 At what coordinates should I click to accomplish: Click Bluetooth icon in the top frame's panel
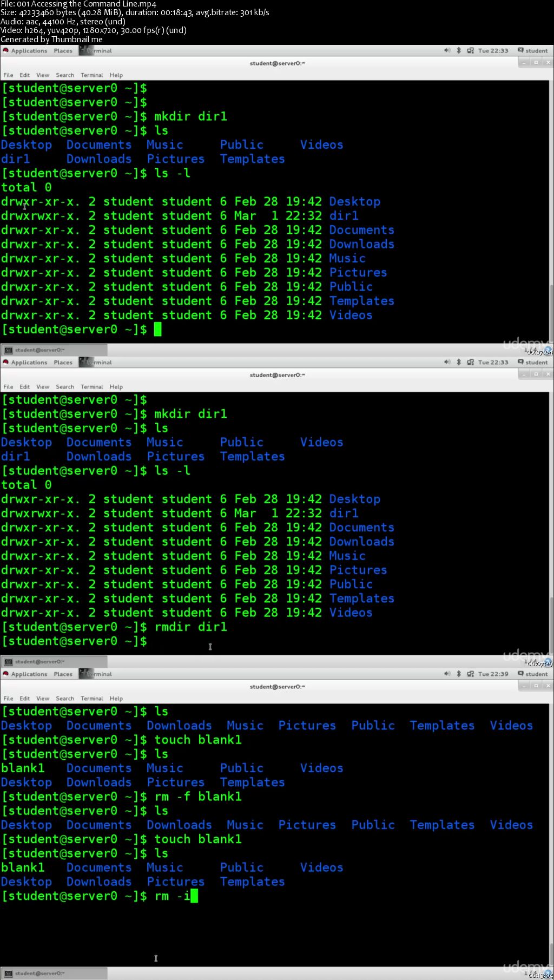(459, 50)
